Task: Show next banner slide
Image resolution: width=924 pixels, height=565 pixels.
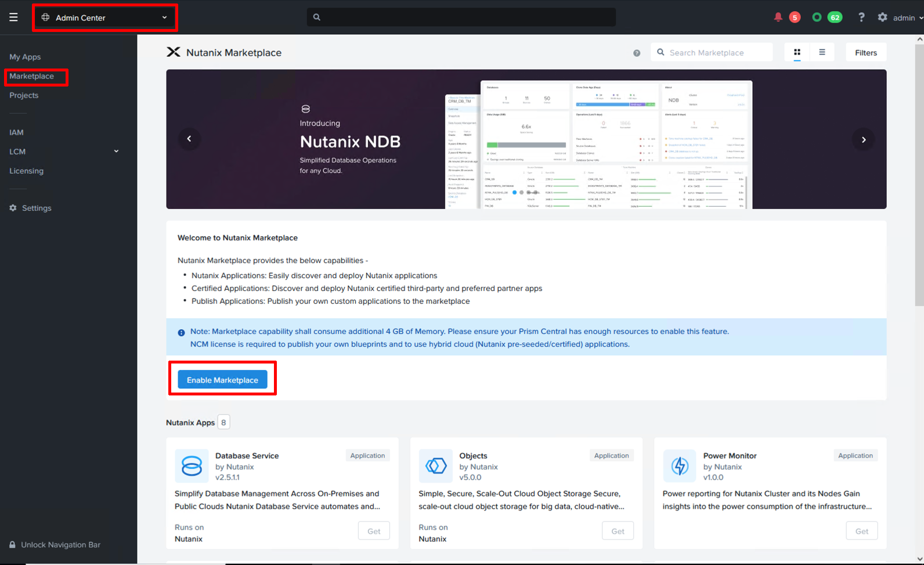Action: coord(864,139)
